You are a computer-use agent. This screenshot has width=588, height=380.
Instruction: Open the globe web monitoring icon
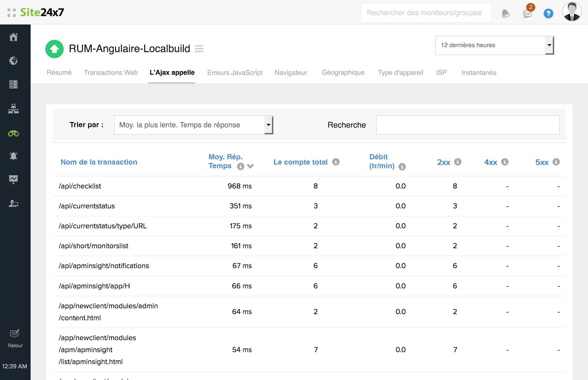click(13, 61)
